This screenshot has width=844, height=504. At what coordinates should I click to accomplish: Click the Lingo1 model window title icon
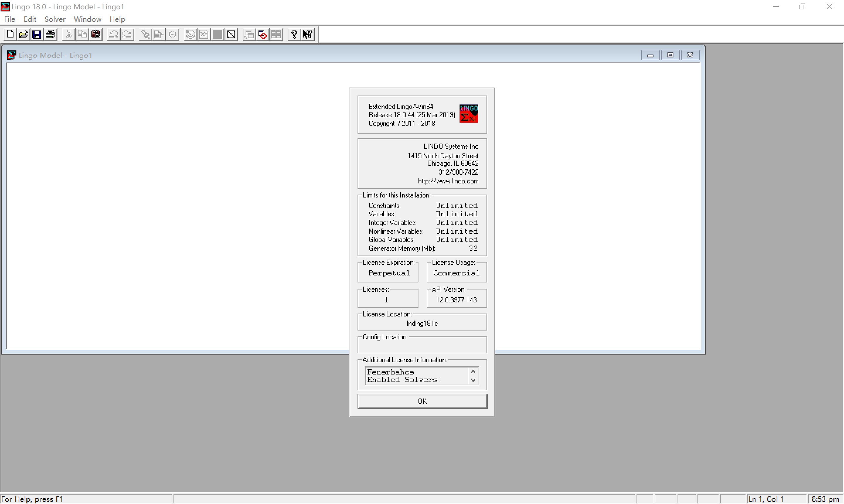pyautogui.click(x=11, y=55)
